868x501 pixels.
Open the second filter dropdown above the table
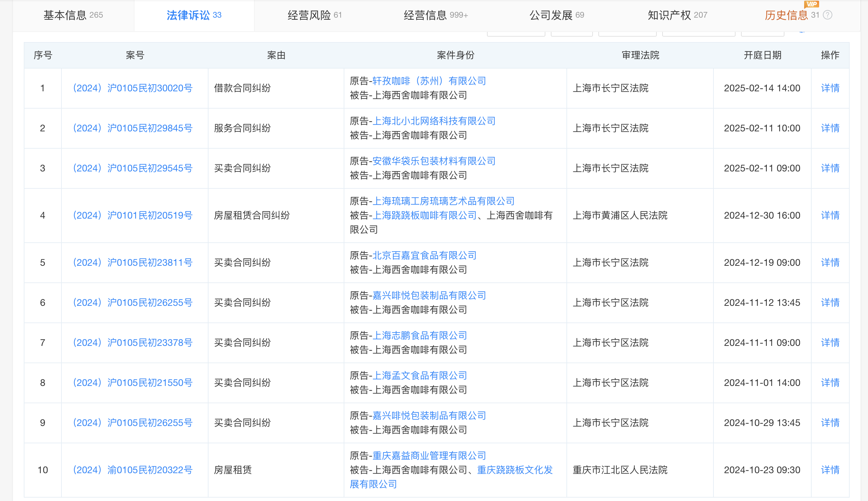571,33
